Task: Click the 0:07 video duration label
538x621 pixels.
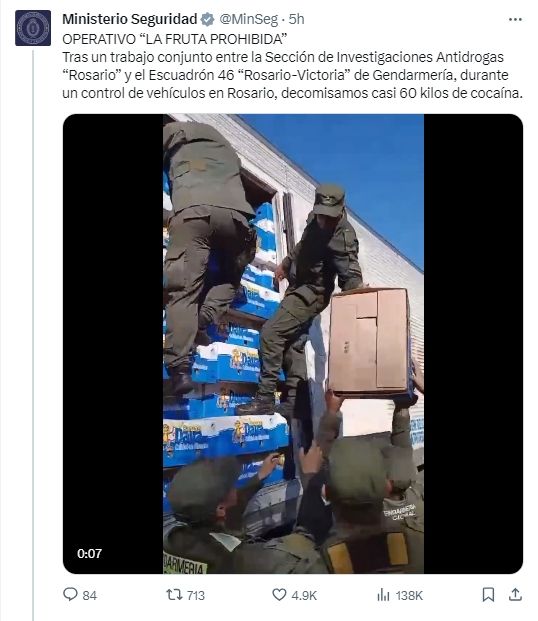Action: 90,553
